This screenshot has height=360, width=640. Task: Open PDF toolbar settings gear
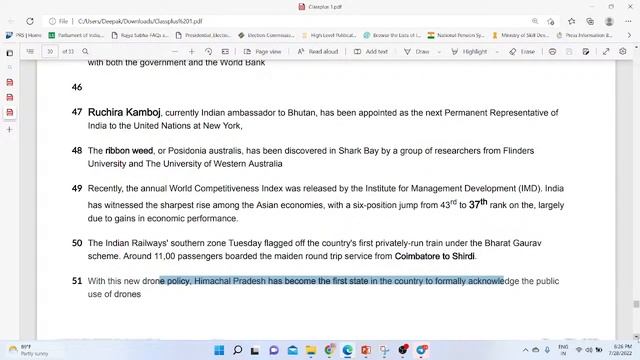tap(622, 51)
